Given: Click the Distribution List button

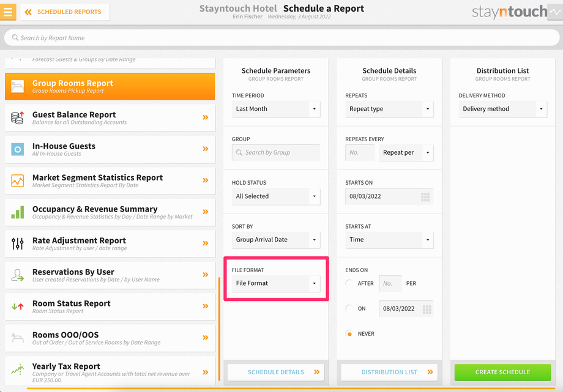Looking at the screenshot, I should coord(389,372).
